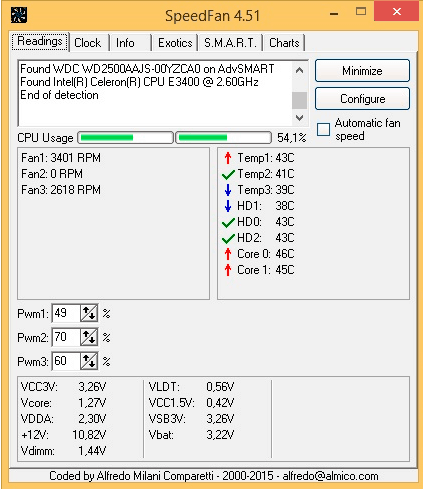
Task: Select the Readings tab
Action: tap(40, 42)
